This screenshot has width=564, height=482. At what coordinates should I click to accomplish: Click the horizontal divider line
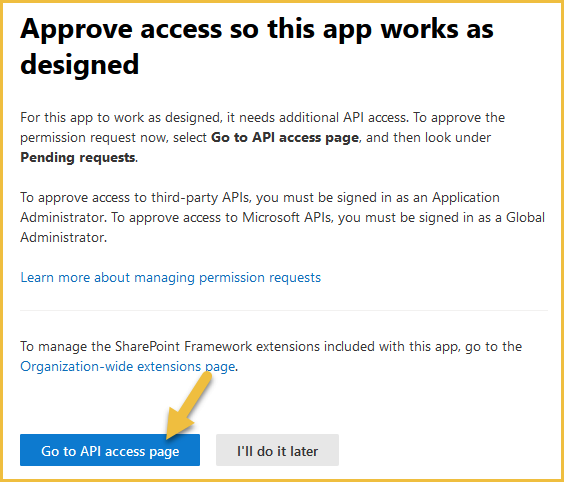(x=284, y=310)
